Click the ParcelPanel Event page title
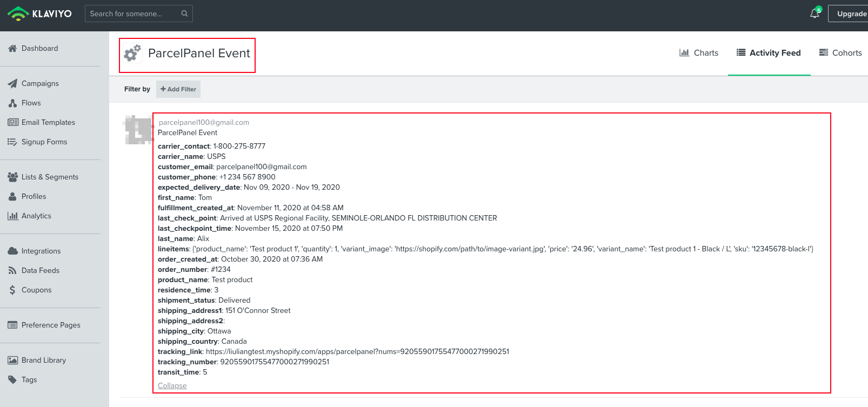The width and height of the screenshot is (868, 407). click(x=199, y=53)
